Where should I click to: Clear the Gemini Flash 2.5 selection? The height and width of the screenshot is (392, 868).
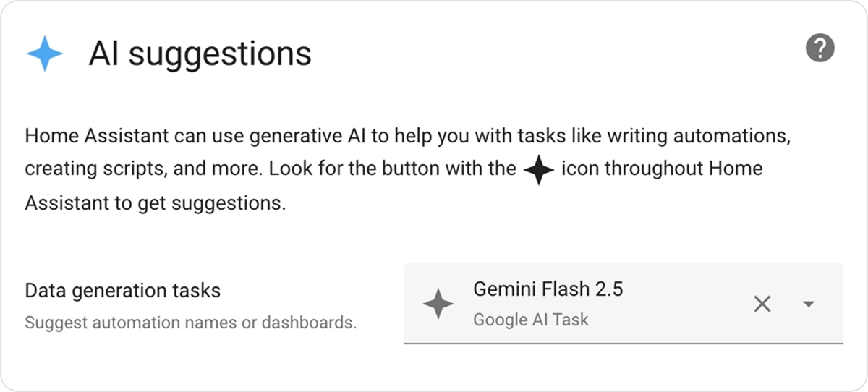(762, 304)
